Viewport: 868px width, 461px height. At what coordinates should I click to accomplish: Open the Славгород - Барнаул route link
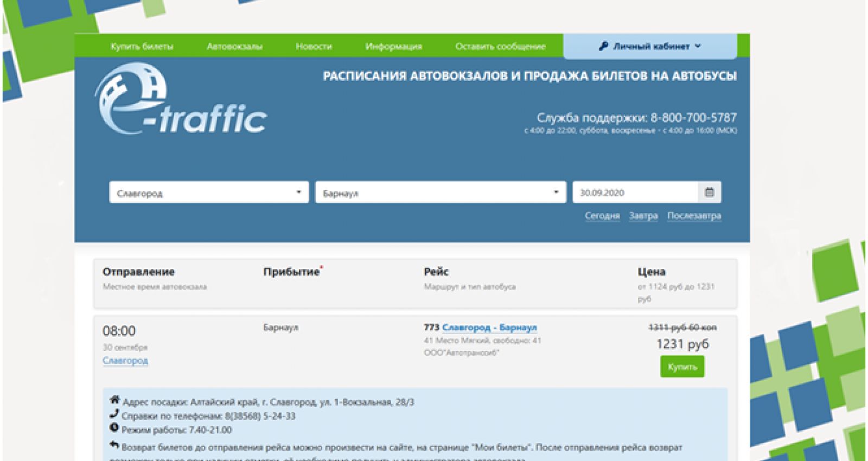click(489, 328)
